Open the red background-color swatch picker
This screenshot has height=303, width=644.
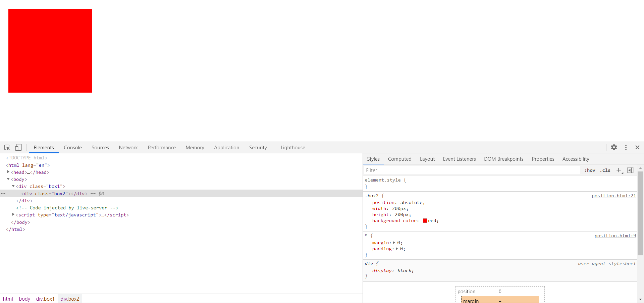pyautogui.click(x=425, y=221)
